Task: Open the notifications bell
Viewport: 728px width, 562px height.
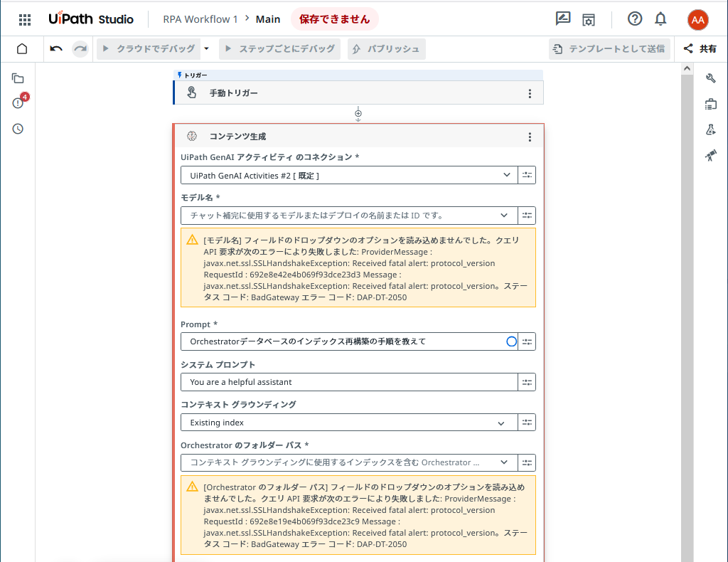Action: click(660, 19)
